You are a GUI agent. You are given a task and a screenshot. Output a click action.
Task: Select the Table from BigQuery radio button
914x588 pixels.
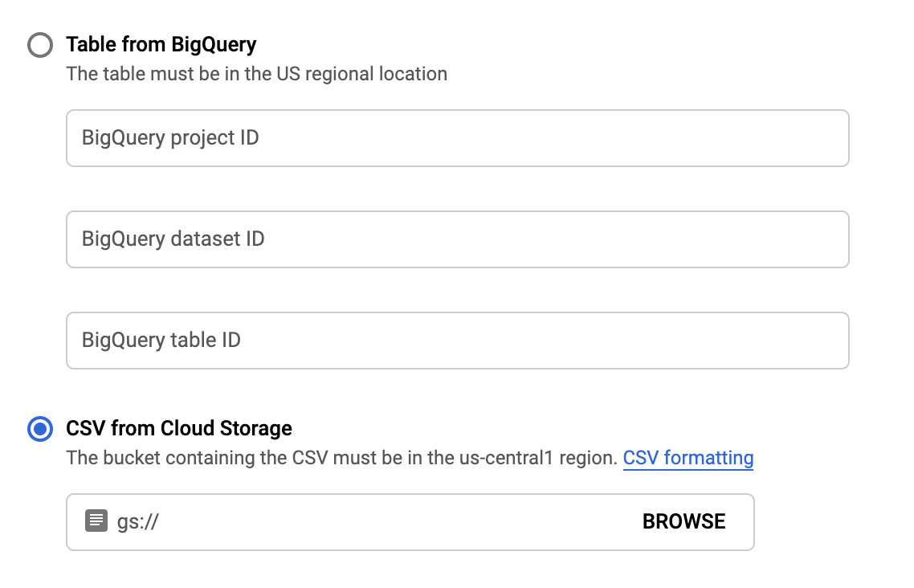tap(39, 44)
